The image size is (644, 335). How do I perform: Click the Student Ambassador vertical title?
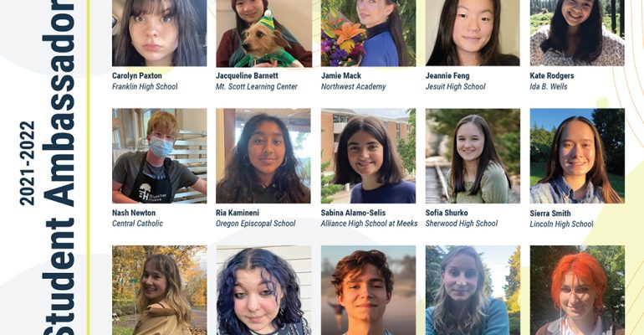coord(59,167)
